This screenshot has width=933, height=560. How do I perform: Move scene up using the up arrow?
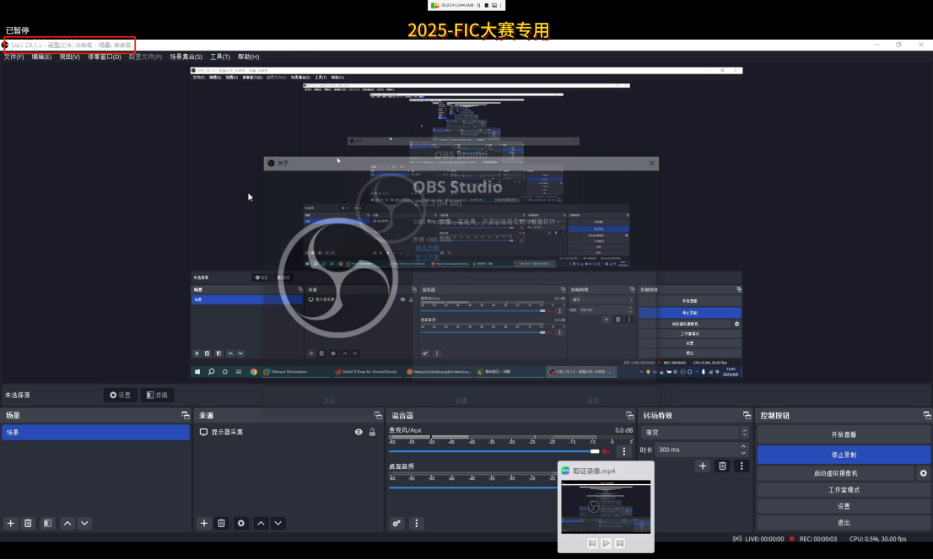point(67,523)
